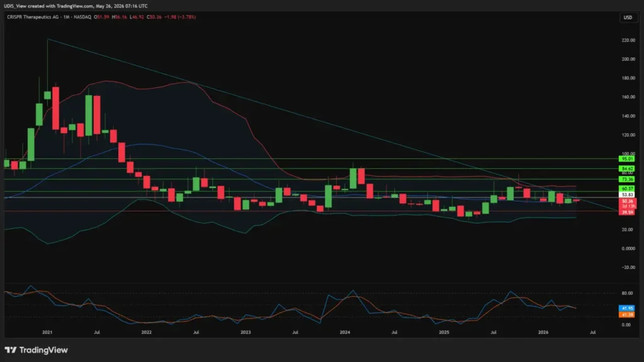This screenshot has width=644, height=362.
Task: Click the 140.00 price scale label
Action: [628, 116]
